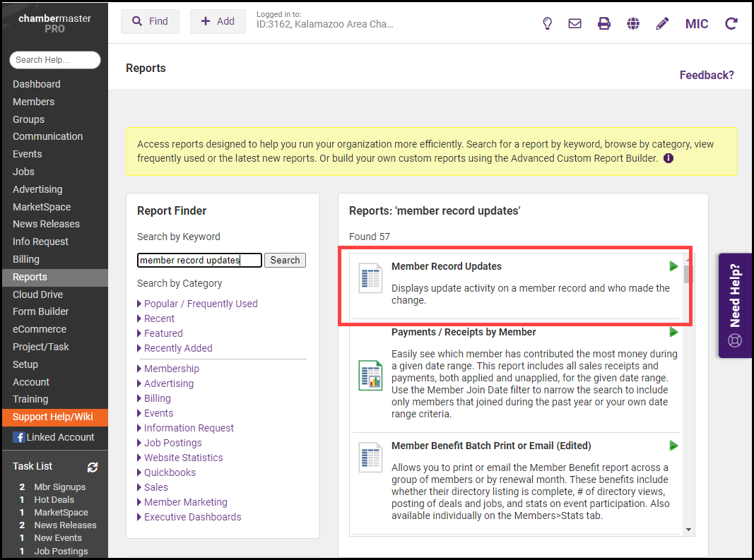Open Members in the sidebar
The width and height of the screenshot is (754, 560).
(x=33, y=102)
